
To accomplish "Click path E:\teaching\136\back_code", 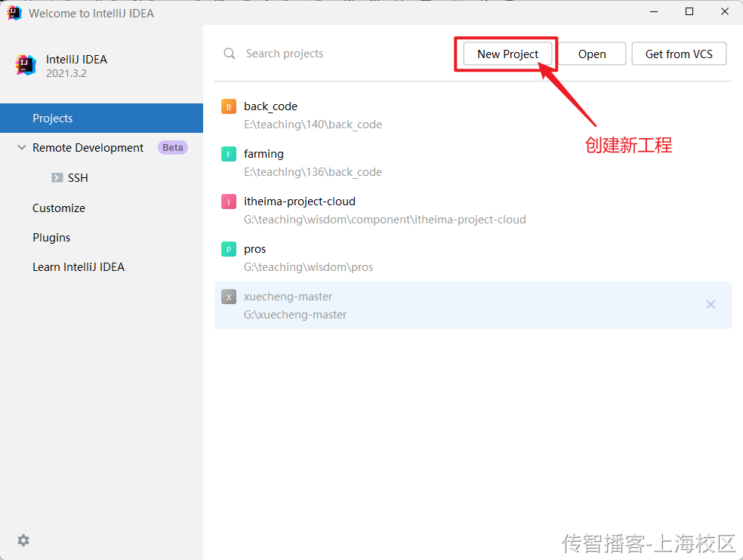I will pyautogui.click(x=313, y=171).
